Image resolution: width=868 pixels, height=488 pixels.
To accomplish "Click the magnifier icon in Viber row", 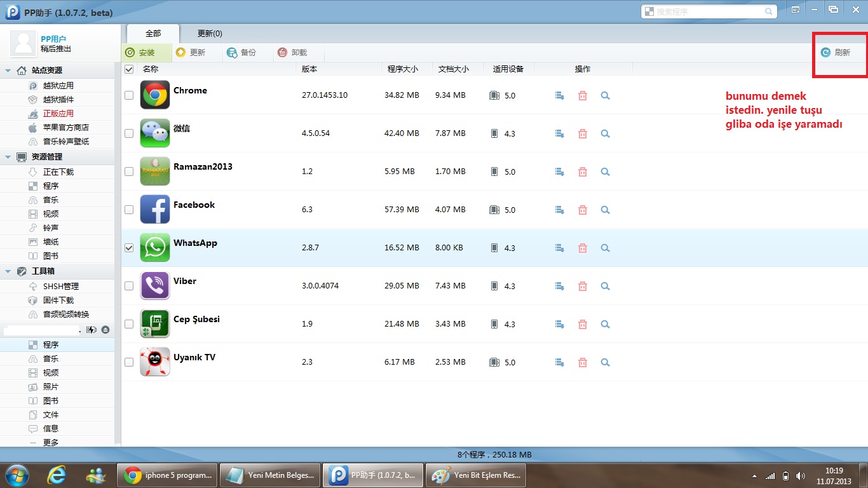I will point(605,287).
